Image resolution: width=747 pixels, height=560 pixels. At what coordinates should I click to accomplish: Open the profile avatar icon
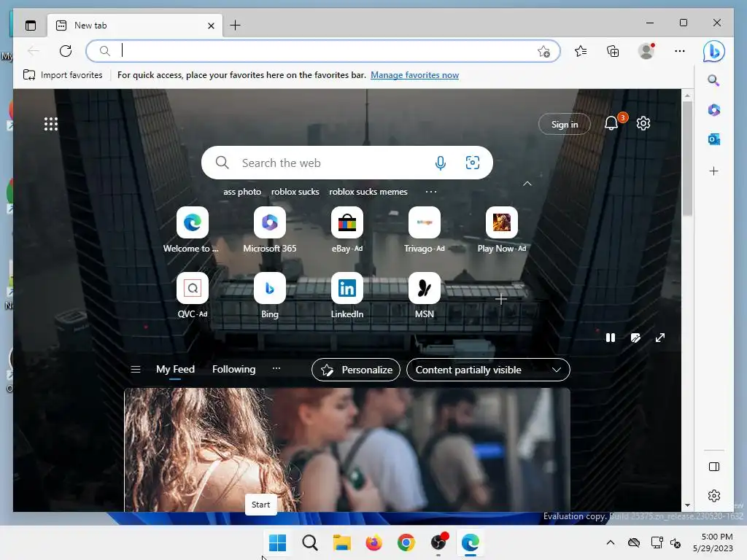point(646,51)
